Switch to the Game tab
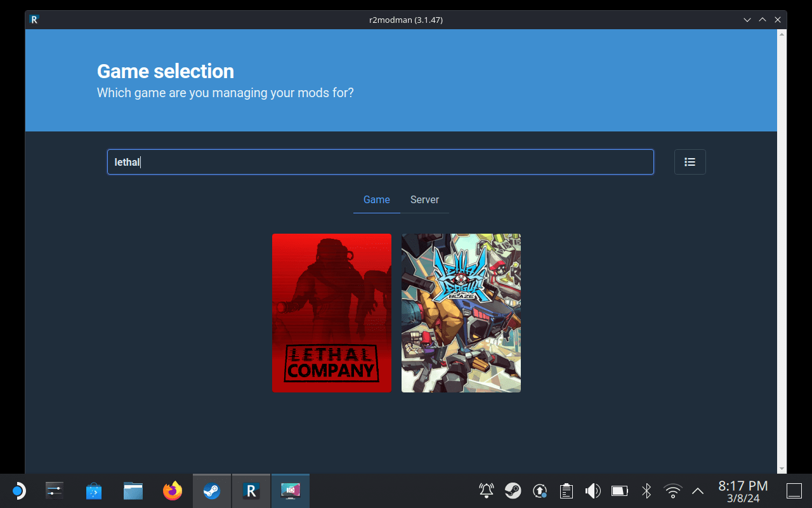812x508 pixels. (376, 199)
